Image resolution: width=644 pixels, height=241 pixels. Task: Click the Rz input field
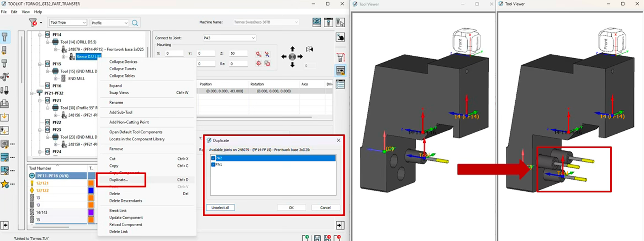click(x=238, y=64)
